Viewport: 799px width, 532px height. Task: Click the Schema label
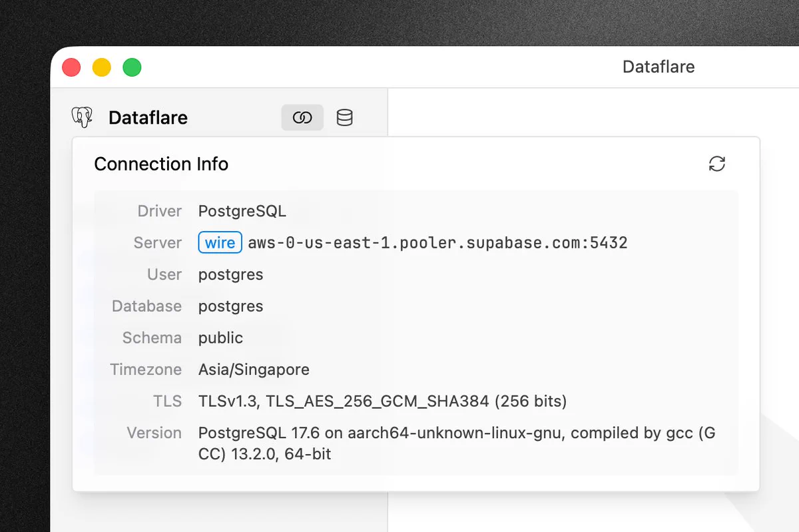click(152, 338)
